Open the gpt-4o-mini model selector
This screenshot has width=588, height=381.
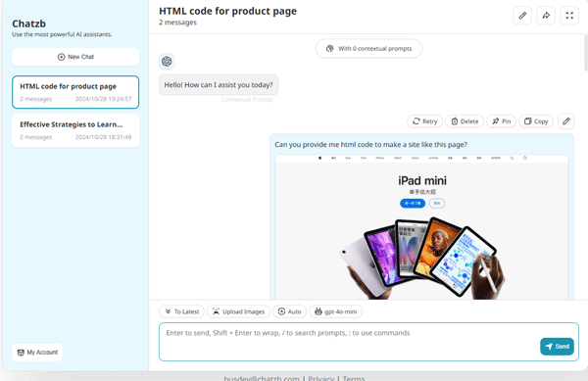coord(335,311)
